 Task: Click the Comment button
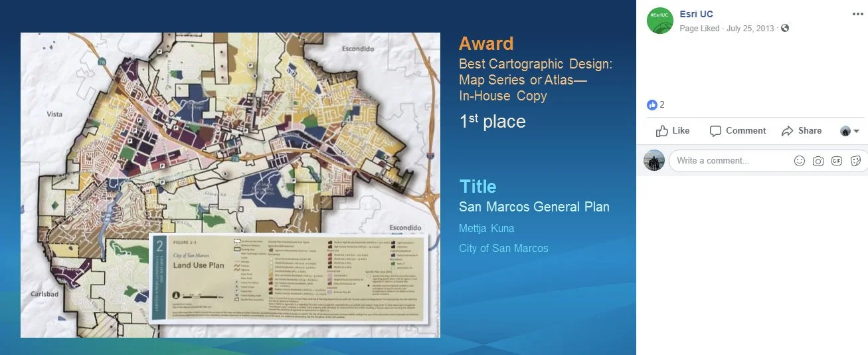coord(738,131)
